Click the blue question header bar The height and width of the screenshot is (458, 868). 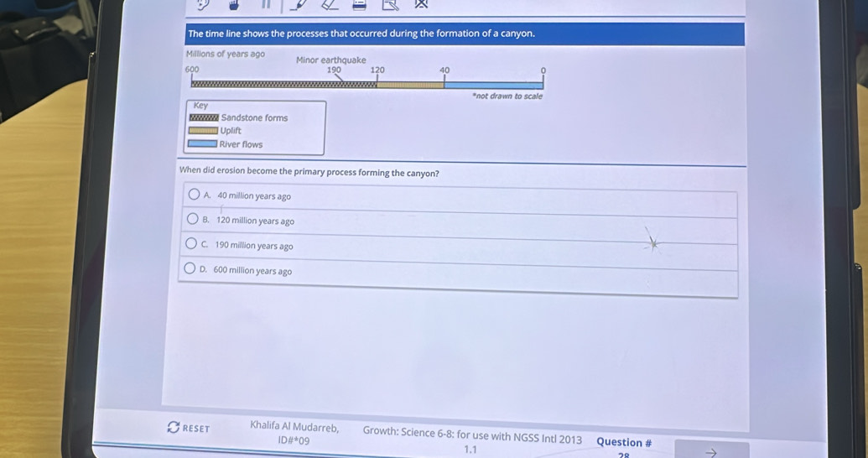[463, 34]
